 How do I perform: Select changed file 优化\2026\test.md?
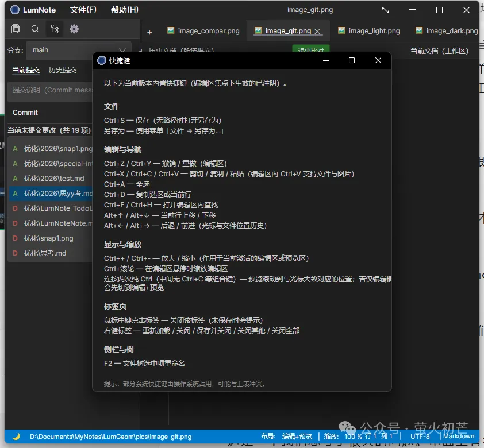pyautogui.click(x=51, y=179)
